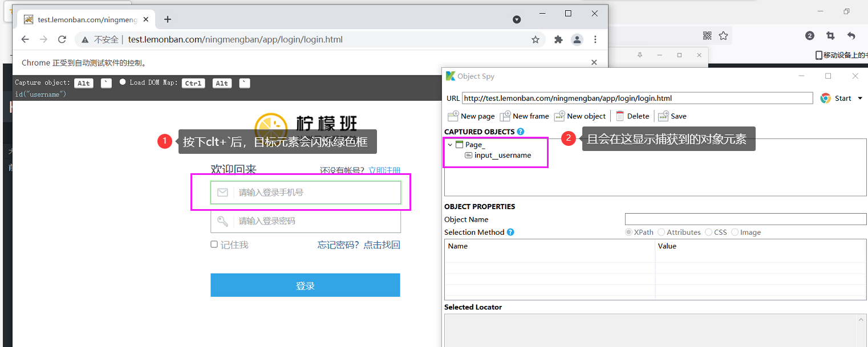
Task: Click the New page icon in Object Spy
Action: 452,116
